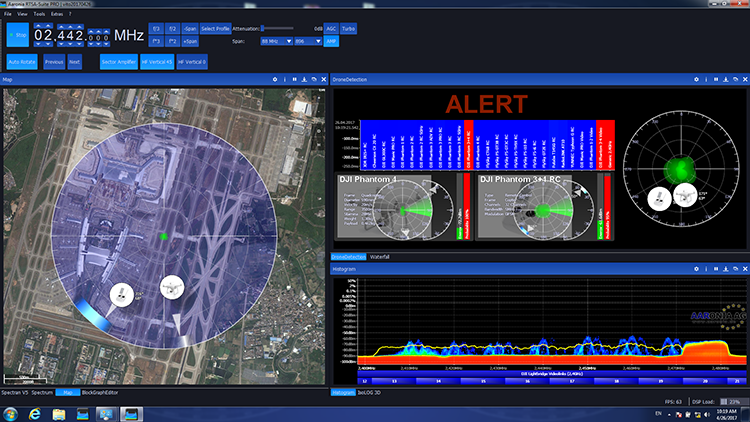
Task: Open the View menu
Action: (x=22, y=14)
